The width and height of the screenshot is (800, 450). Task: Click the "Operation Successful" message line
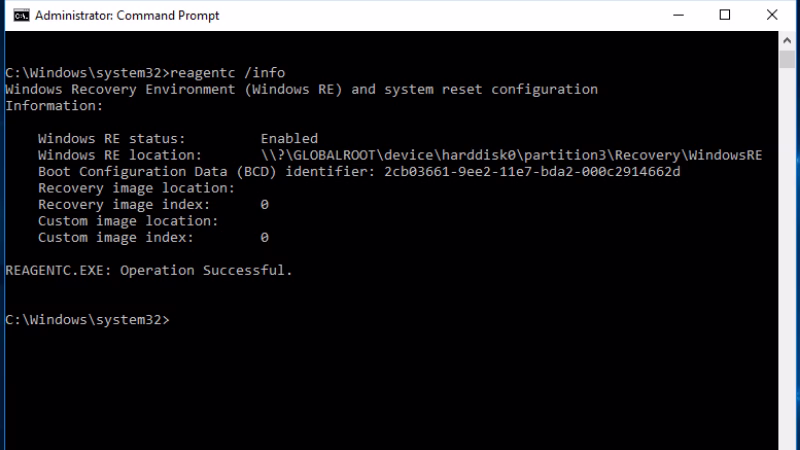[149, 270]
